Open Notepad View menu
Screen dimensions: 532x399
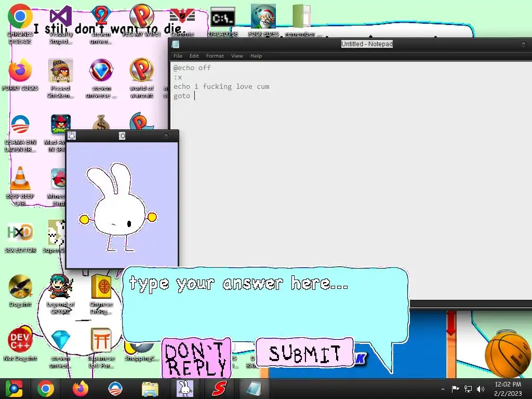237,56
